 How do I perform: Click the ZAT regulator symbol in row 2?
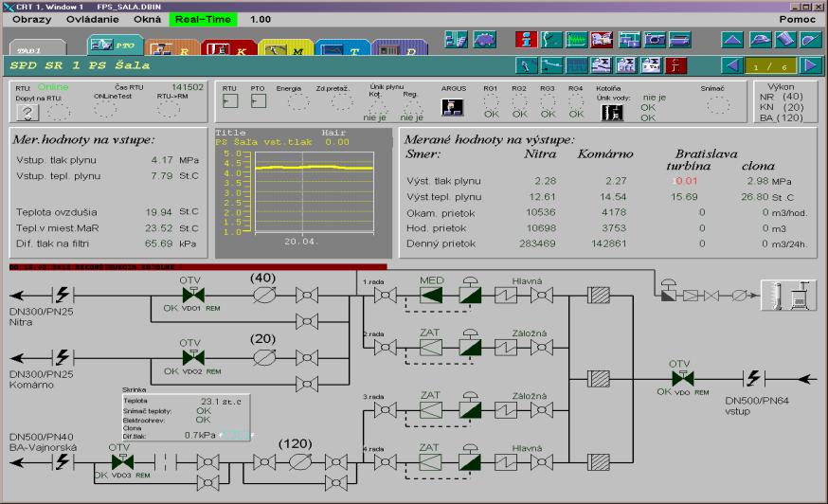pos(431,347)
